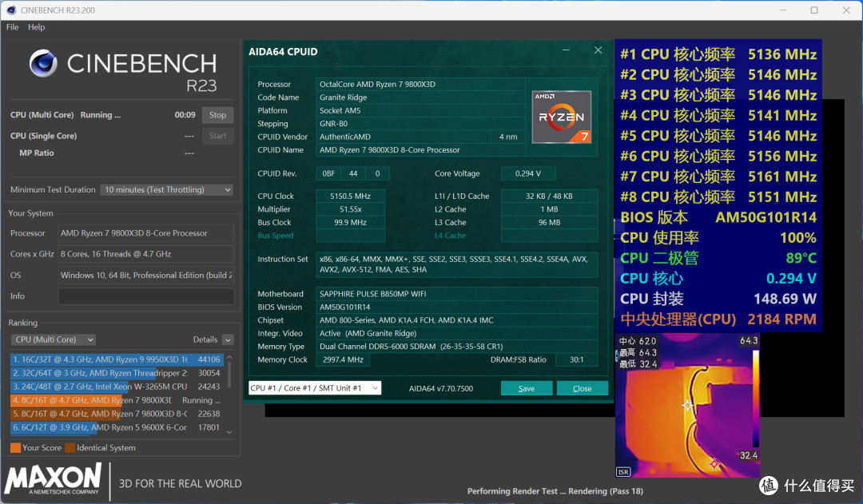Screen dimensions: 863x504
Task: Click the BIOS Version AM50G101R14 field
Action: tap(457, 307)
